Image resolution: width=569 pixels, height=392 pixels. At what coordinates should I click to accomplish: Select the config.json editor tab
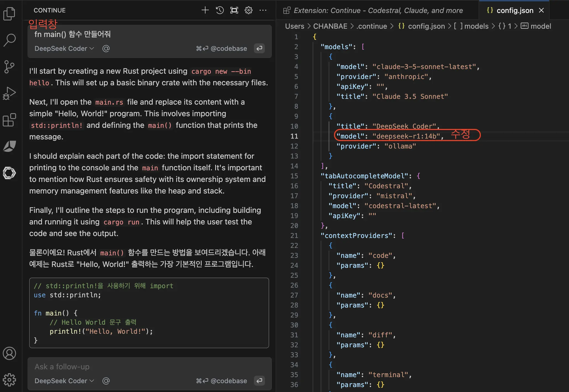515,10
